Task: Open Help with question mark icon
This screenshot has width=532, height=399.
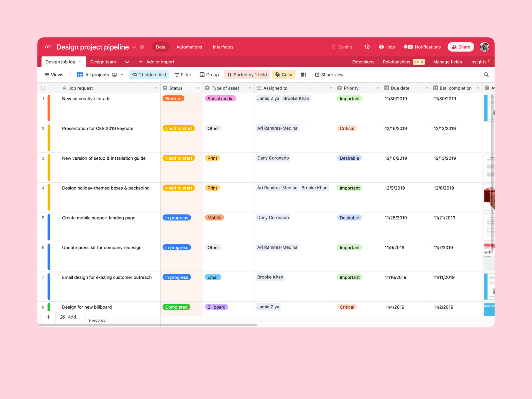Action: tap(387, 47)
